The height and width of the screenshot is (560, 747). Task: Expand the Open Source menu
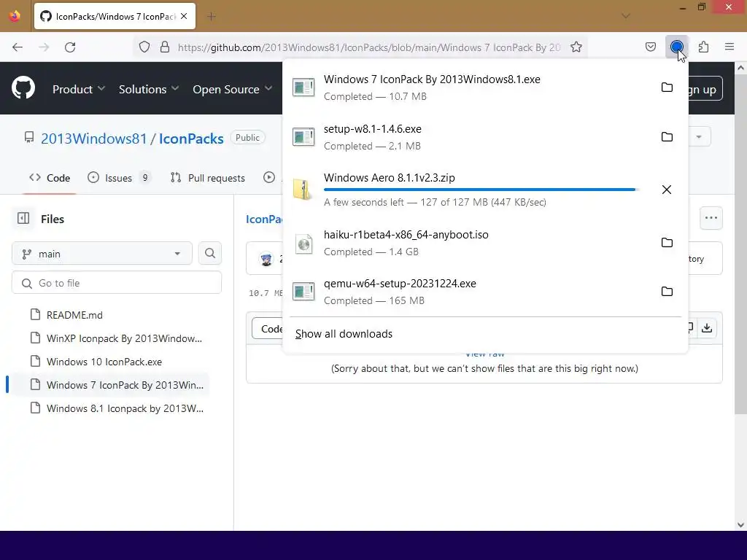pos(233,89)
